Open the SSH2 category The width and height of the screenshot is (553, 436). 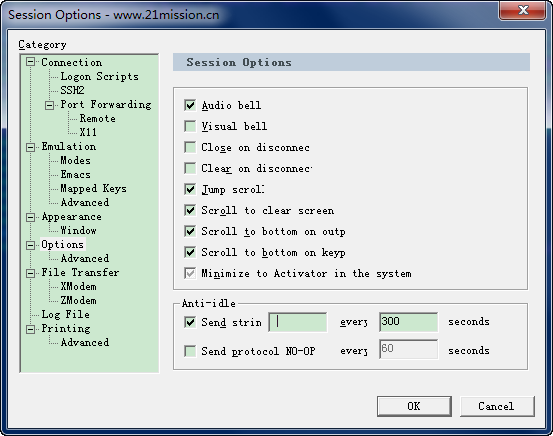pyautogui.click(x=72, y=90)
